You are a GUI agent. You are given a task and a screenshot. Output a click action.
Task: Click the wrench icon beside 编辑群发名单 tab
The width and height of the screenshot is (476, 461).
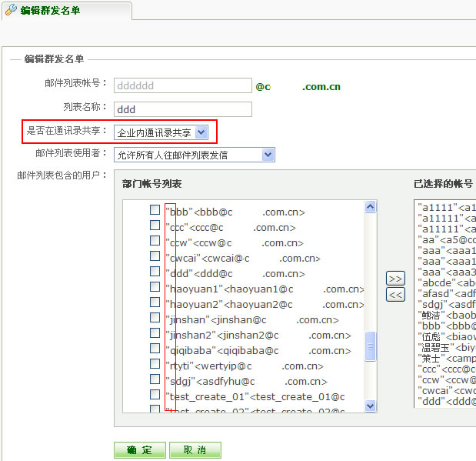12,10
